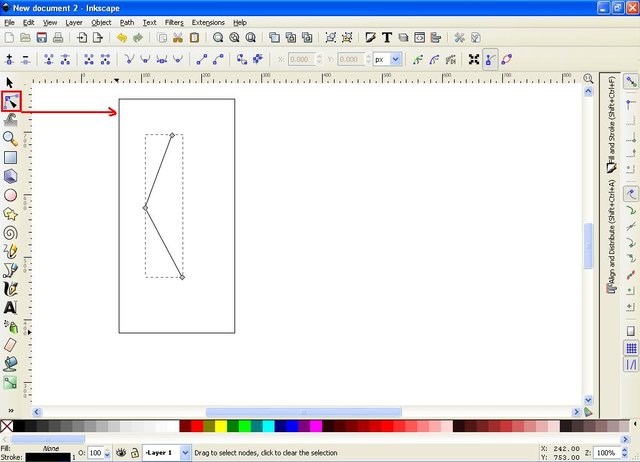This screenshot has width=640, height=462.
Task: Click the Insert new nodes icon
Action: click(9, 60)
